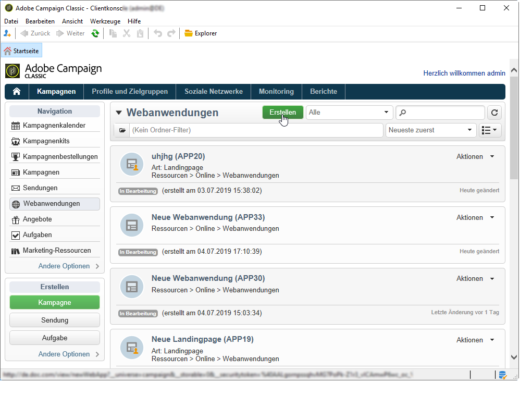Image resolution: width=532 pixels, height=395 pixels.
Task: Switch to Profile und Zielgruppen tab
Action: (x=130, y=91)
